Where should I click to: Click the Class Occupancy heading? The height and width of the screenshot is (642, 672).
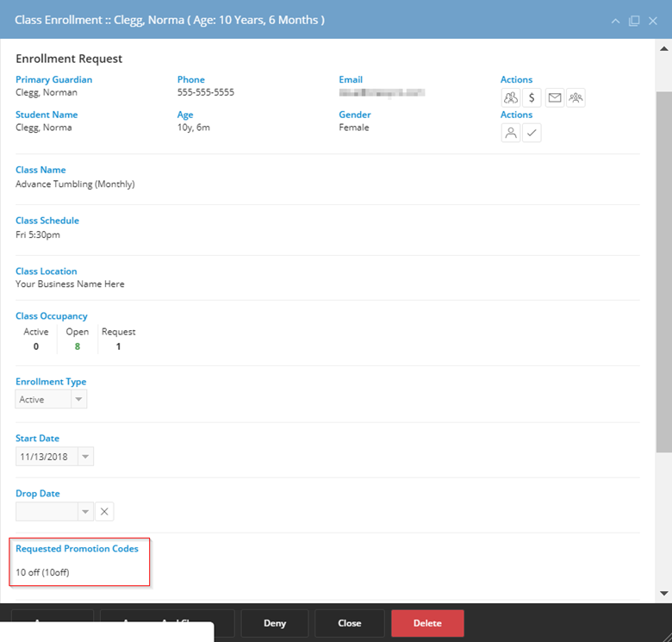click(x=52, y=316)
